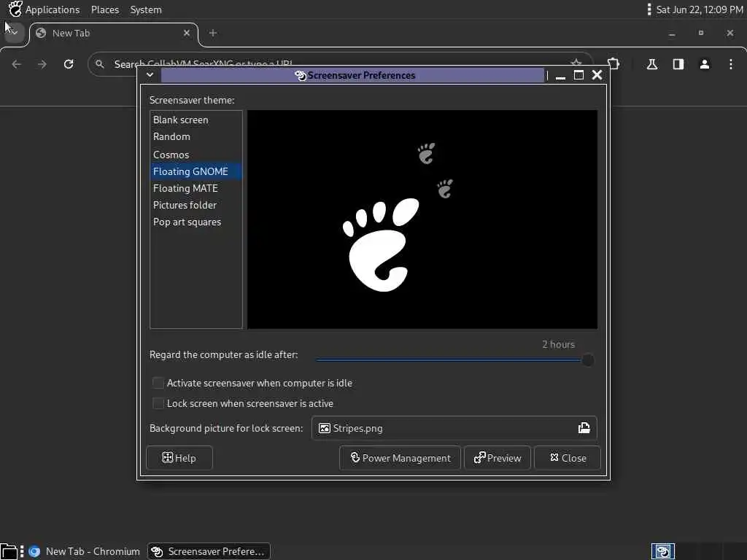Open the Chromium Extensions puzzle icon
This screenshot has width=747, height=560.
click(x=614, y=64)
